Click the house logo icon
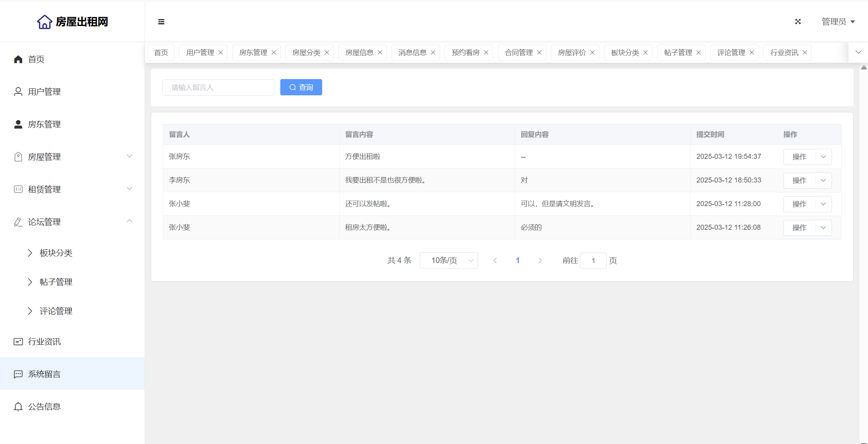This screenshot has width=868, height=444. [44, 22]
